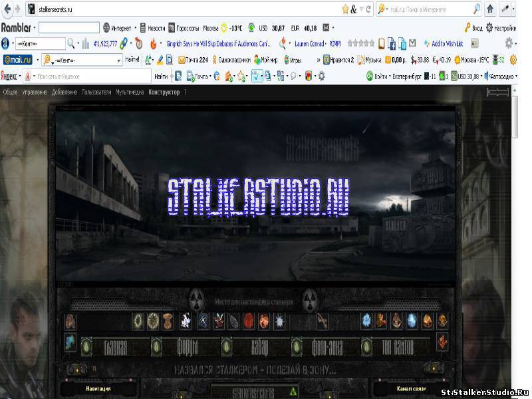532x399 pixels.
Task: Open the Форум site navigation button
Action: coord(188,347)
